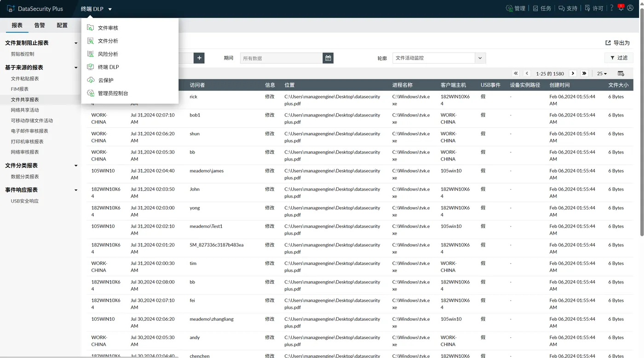
Task: Open the 文件活动监控 profile dropdown
Action: 439,58
